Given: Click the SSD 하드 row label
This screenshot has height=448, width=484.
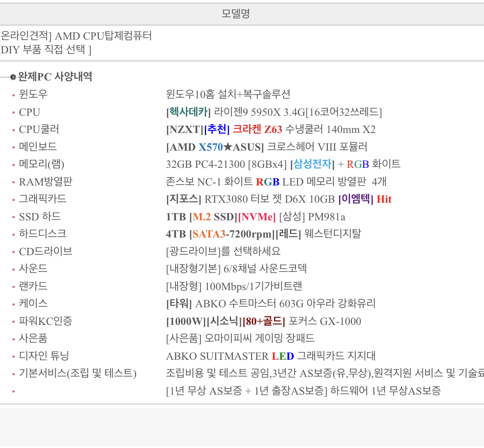Looking at the screenshot, I should click(x=40, y=216).
